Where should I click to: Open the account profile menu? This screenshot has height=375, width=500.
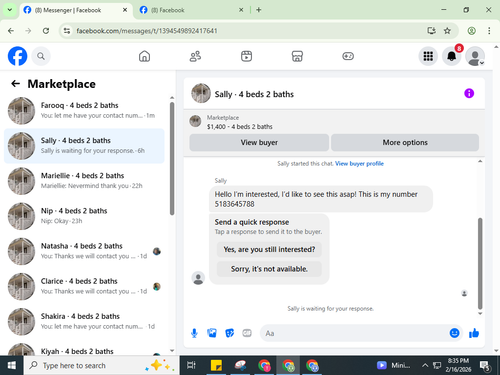pyautogui.click(x=475, y=56)
